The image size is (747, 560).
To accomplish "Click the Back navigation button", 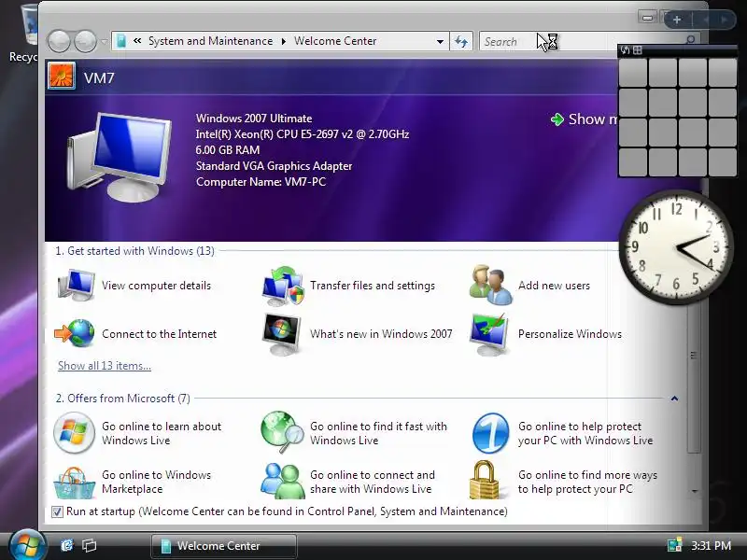I will pos(59,41).
